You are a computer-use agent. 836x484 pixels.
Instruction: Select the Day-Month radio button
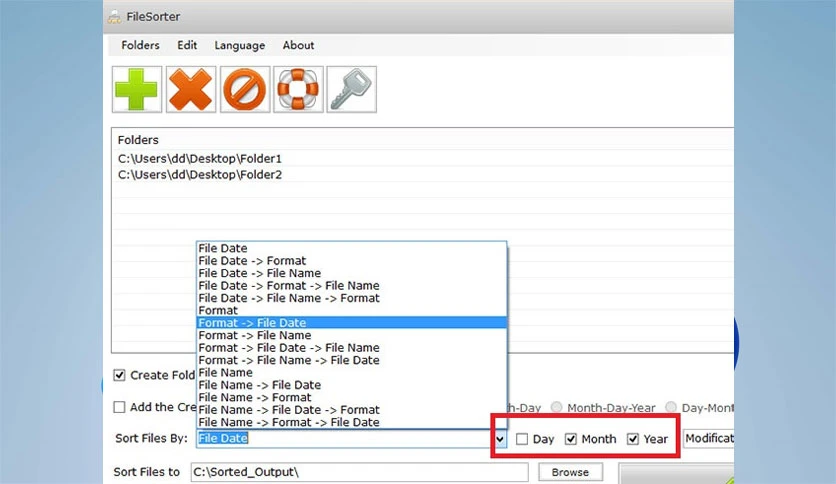(671, 407)
